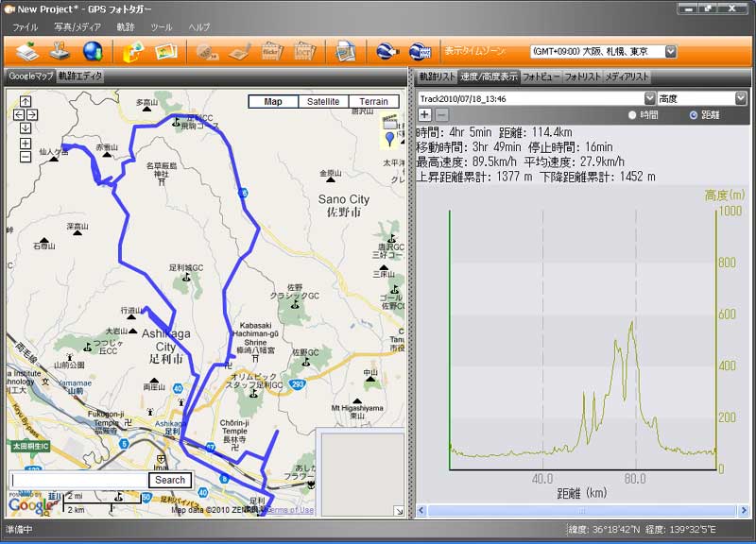Click the chart scrollbar left arrow
The width and height of the screenshot is (756, 544).
pos(421,510)
